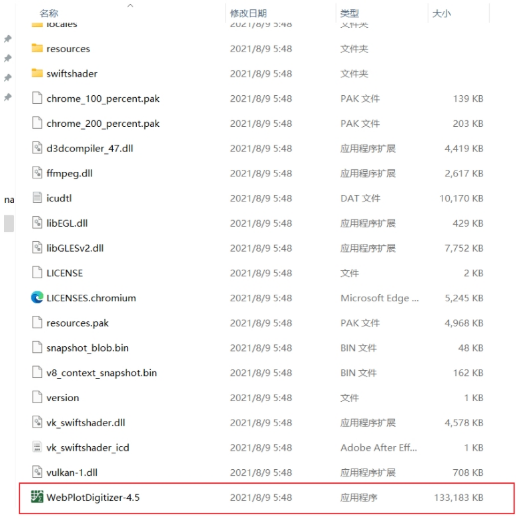This screenshot has height=518, width=516.
Task: Click the pin icon beside the chrome_100_percent.pak row
Action: (8, 97)
